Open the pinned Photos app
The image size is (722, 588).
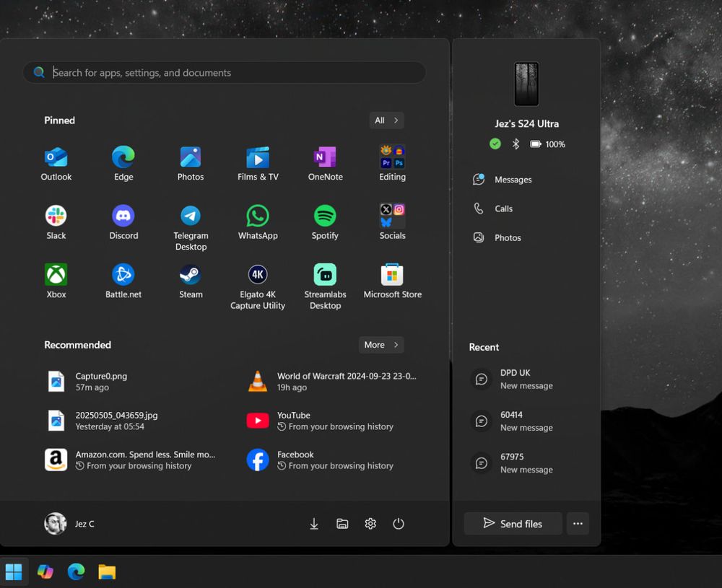coord(191,163)
